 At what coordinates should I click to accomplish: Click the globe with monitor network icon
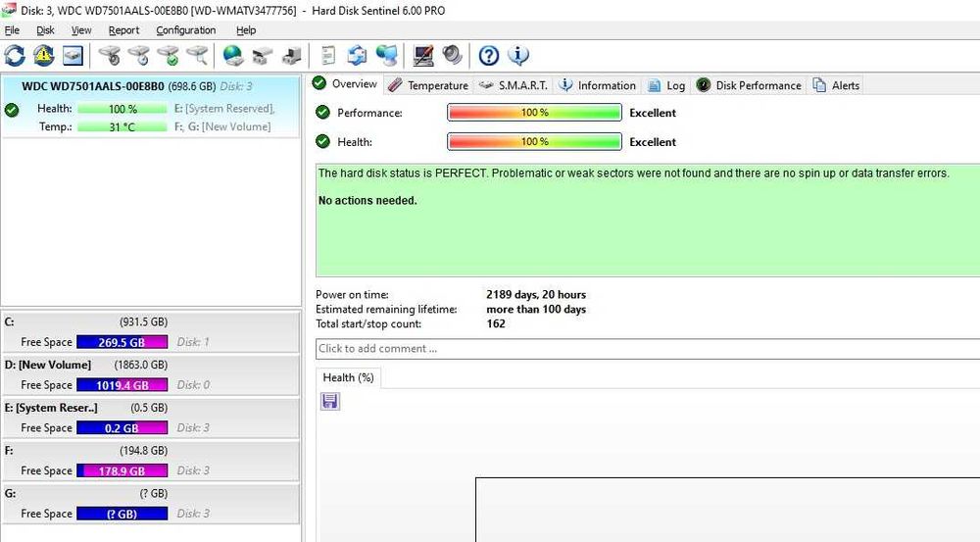coord(387,56)
